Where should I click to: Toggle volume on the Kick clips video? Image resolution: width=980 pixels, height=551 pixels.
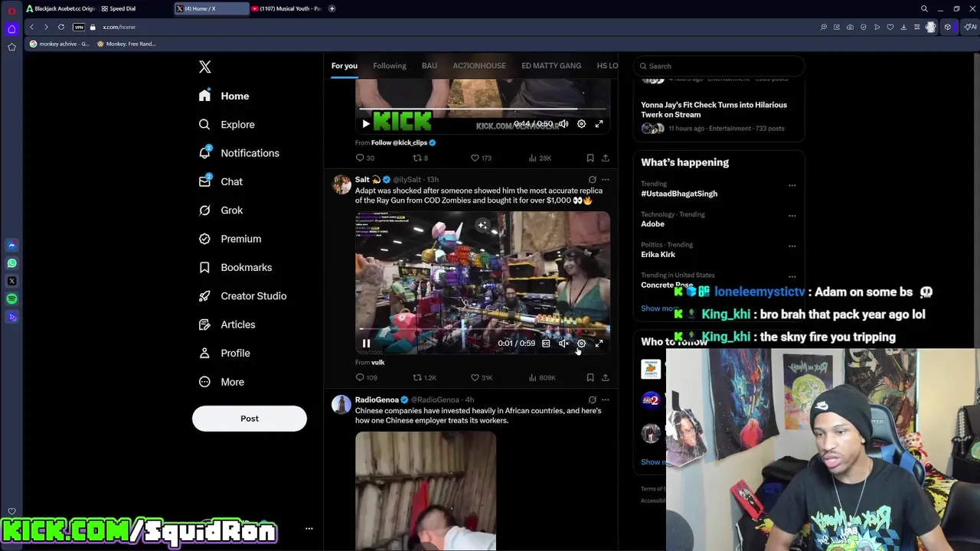click(563, 124)
